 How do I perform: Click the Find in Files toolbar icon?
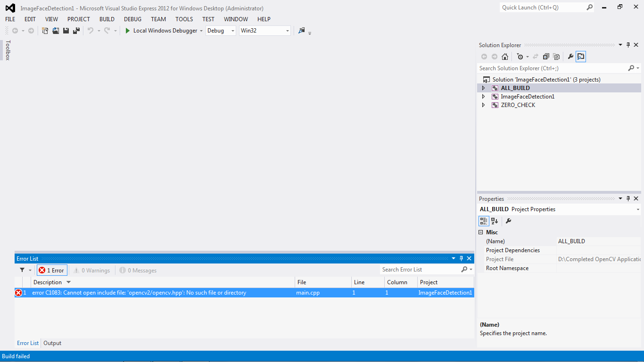[x=302, y=31]
